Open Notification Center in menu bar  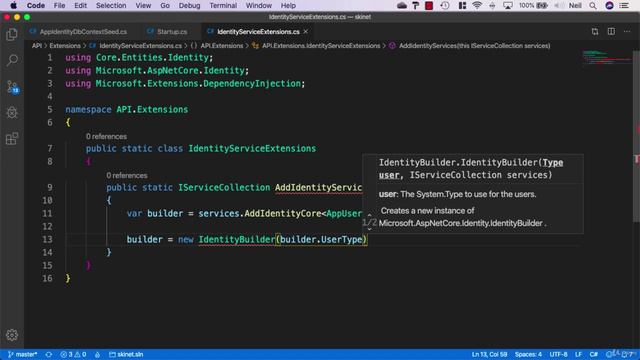[x=624, y=5]
